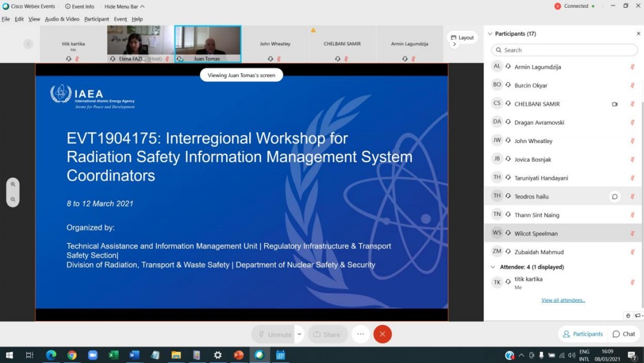Open Windows notification center
Viewport: 644px width, 363px height.
point(633,356)
